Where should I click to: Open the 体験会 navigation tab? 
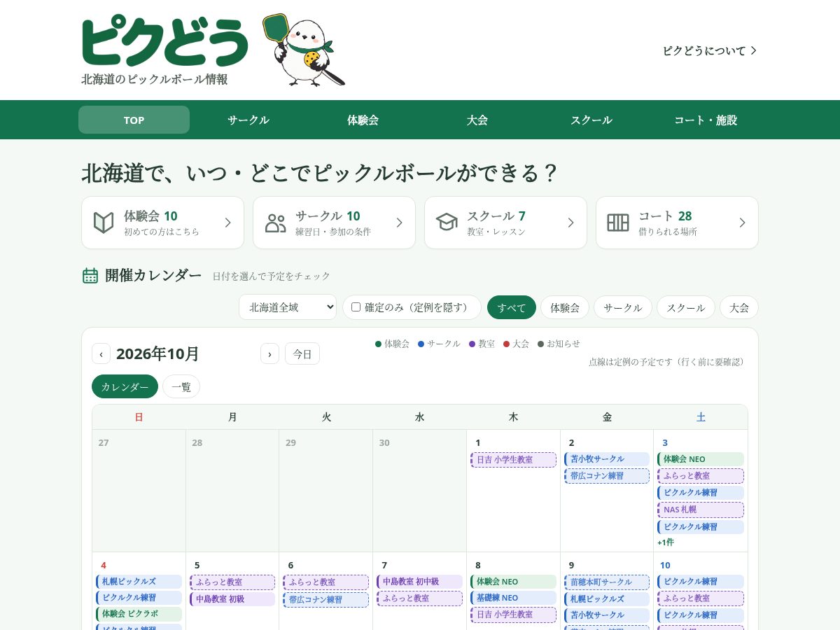tap(363, 120)
